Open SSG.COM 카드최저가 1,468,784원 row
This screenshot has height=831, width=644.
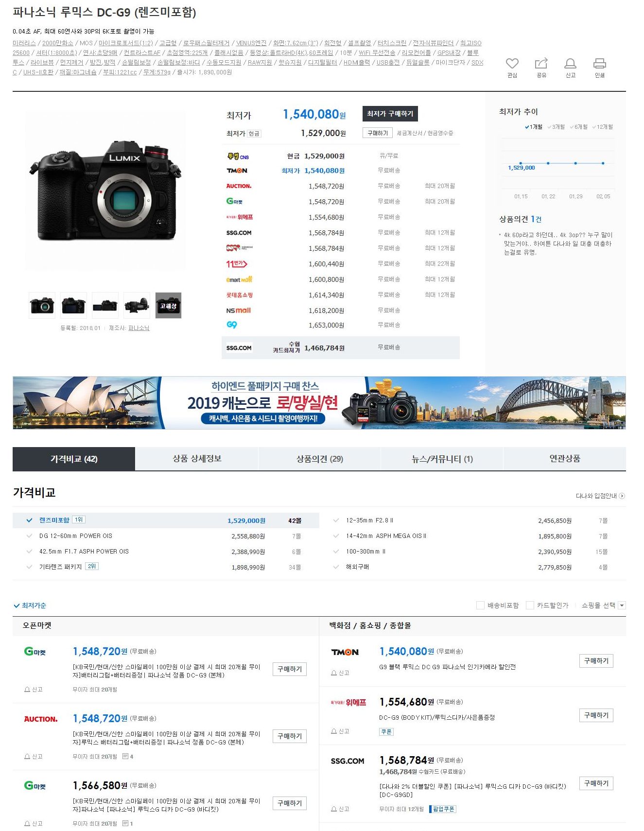point(341,348)
